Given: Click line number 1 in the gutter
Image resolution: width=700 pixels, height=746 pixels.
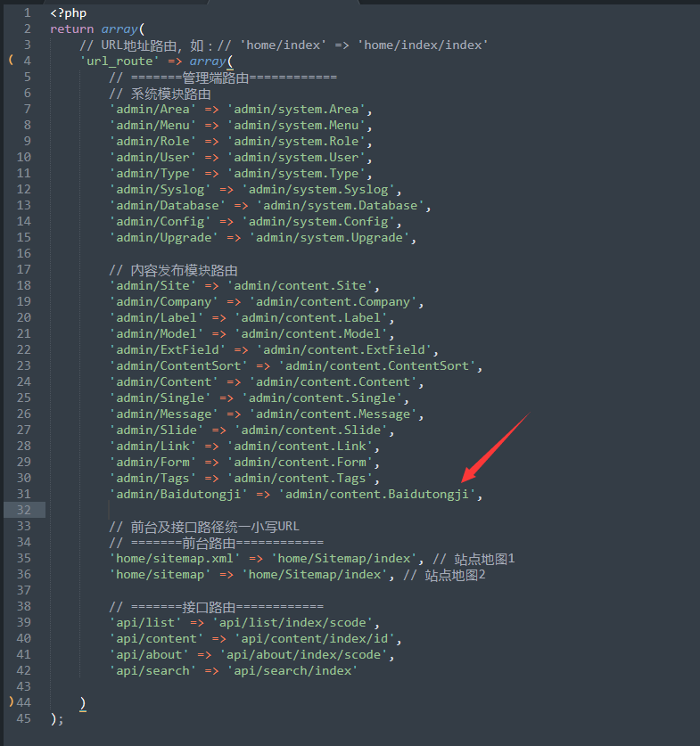Looking at the screenshot, I should 28,12.
